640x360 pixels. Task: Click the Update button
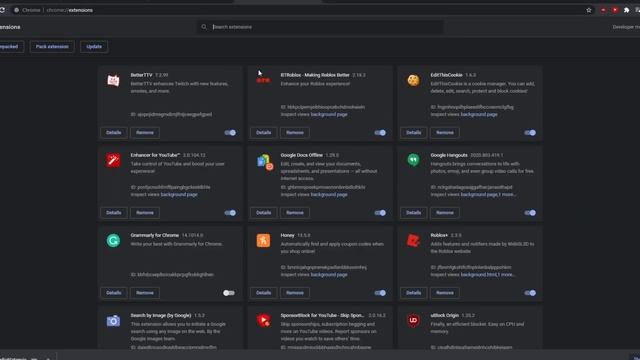94,47
